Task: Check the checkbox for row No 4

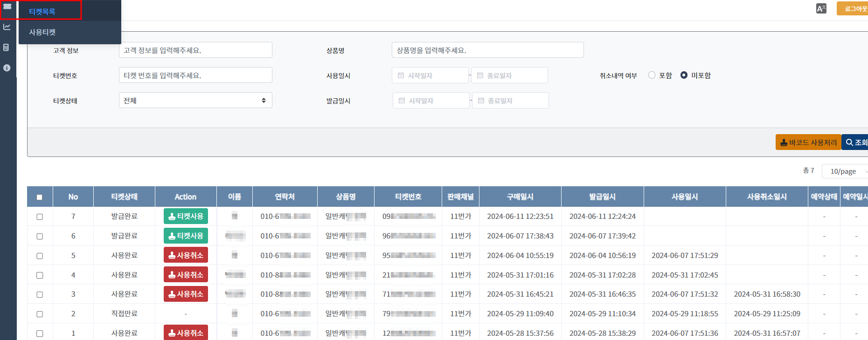Action: (40, 275)
